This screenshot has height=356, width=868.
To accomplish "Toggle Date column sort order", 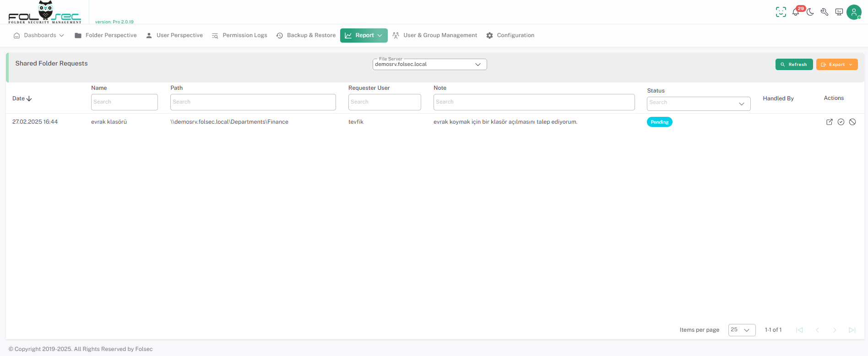I will (x=22, y=99).
